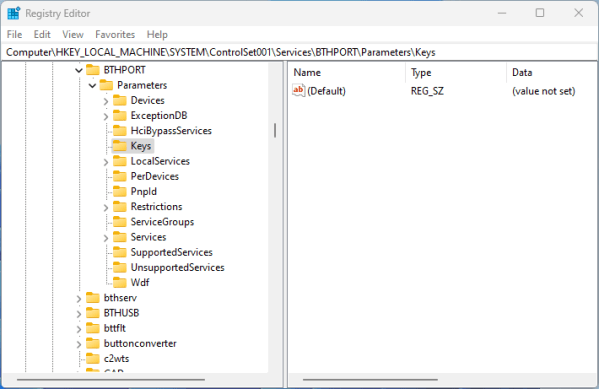Expand the bthserv key

79,299
